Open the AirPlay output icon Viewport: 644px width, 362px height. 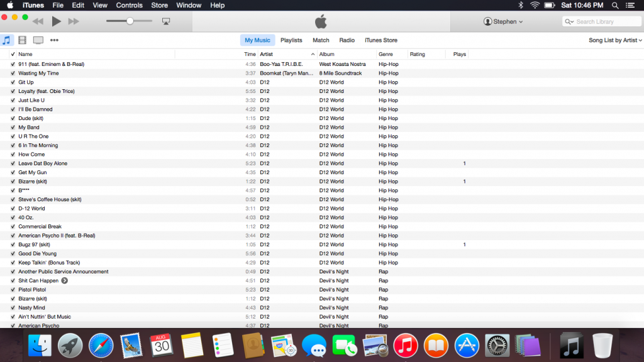pyautogui.click(x=166, y=21)
